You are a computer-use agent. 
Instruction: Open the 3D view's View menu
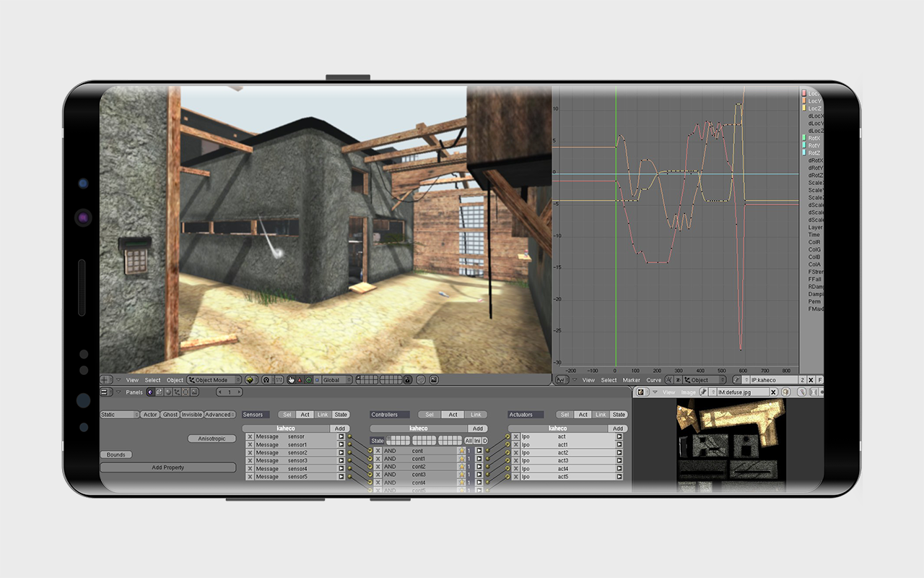(x=132, y=380)
